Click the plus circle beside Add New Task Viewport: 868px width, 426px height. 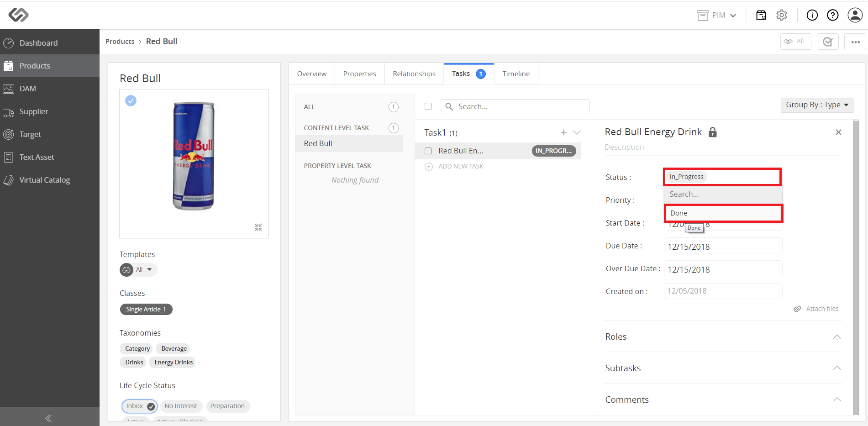coord(429,167)
